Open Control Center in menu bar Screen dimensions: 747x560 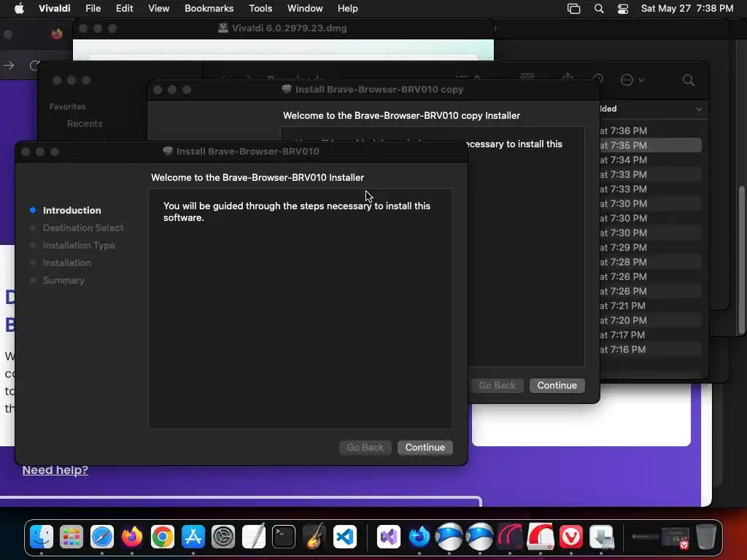tap(623, 9)
